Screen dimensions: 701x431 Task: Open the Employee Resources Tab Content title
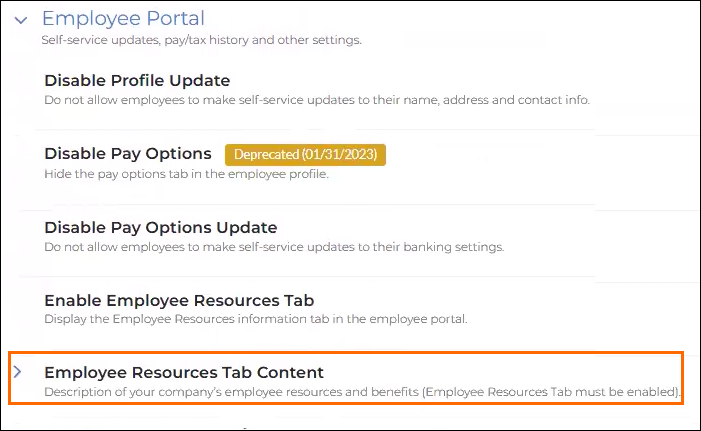tap(184, 372)
